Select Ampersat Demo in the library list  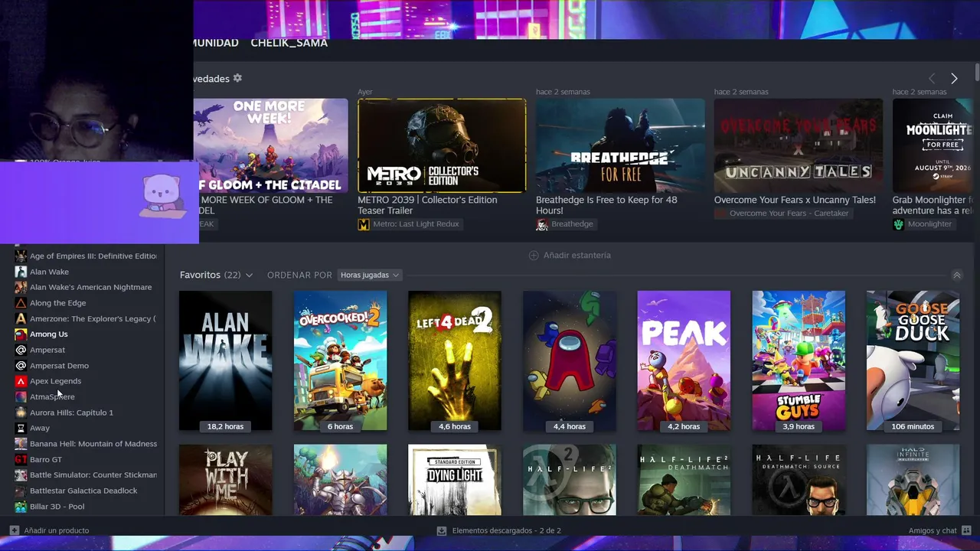point(59,366)
